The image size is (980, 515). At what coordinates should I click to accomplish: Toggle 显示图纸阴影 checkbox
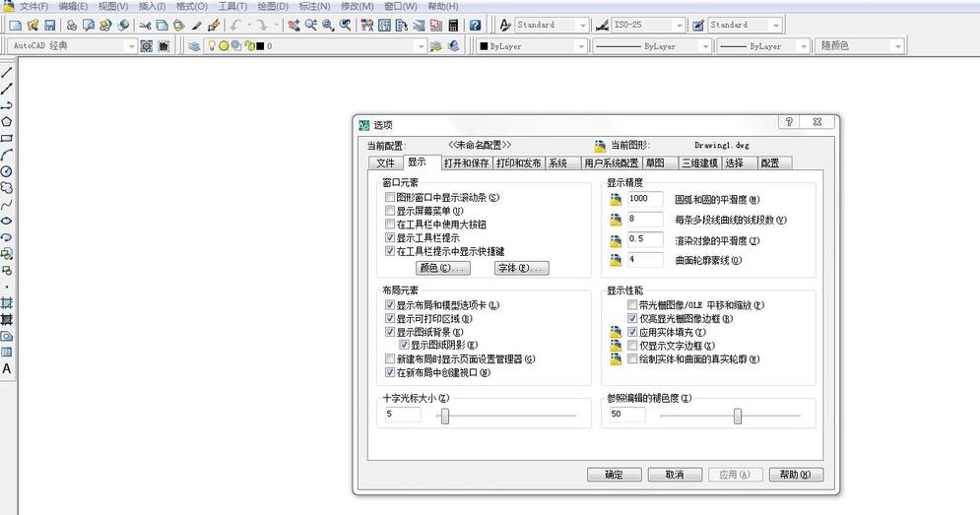point(404,345)
